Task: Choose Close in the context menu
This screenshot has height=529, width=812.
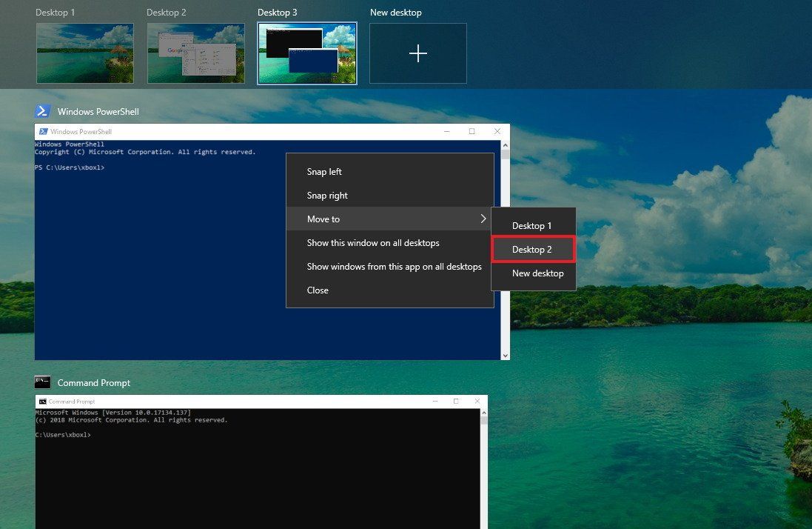Action: click(389, 290)
